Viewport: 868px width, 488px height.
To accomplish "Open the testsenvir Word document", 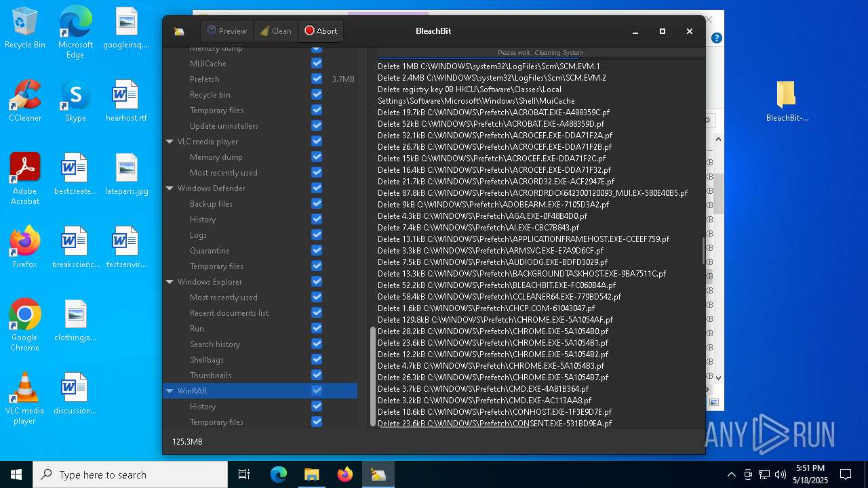I will [126, 248].
